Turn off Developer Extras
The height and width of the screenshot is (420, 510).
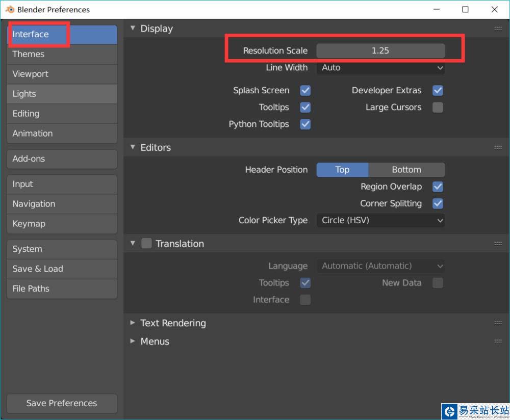click(x=438, y=90)
